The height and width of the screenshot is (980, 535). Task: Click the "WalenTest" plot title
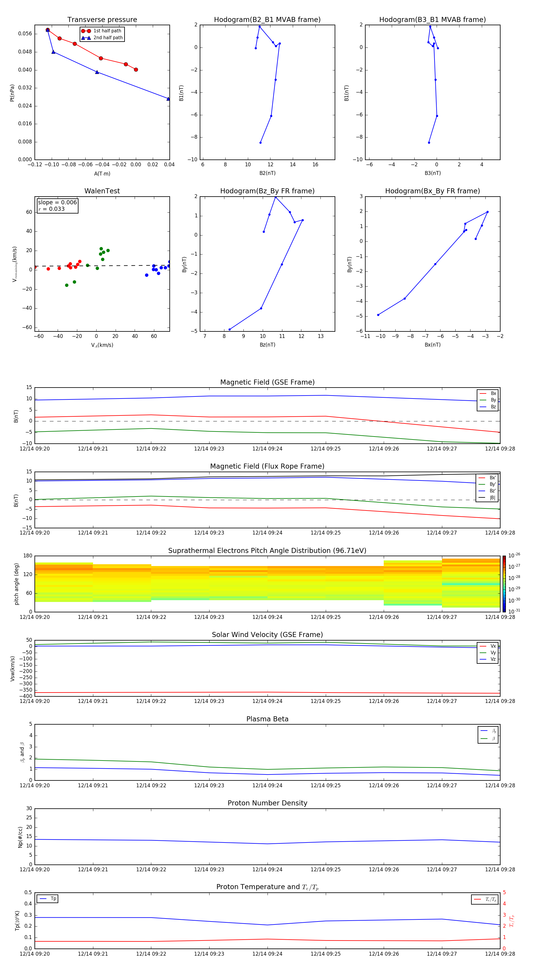coord(102,191)
